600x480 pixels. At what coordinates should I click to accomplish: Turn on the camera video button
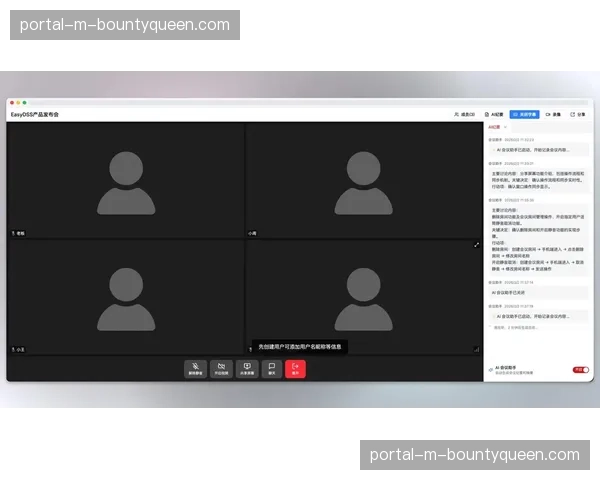pos(221,368)
